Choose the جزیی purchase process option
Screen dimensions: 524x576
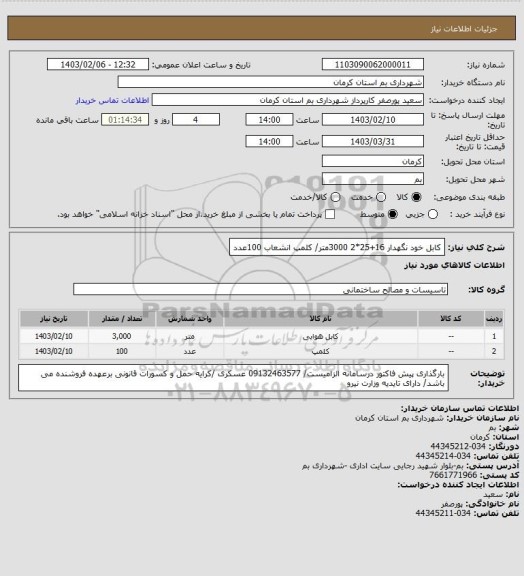[x=433, y=214]
